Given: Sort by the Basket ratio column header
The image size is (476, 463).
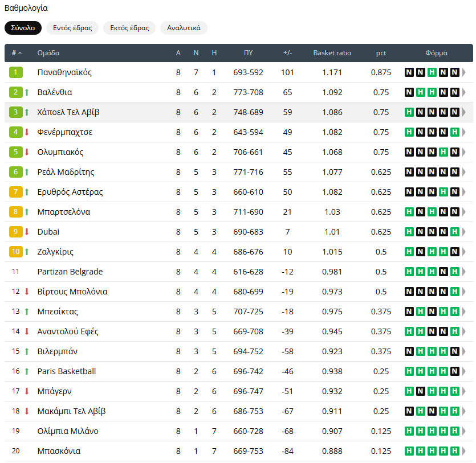Looking at the screenshot, I should click(x=332, y=53).
